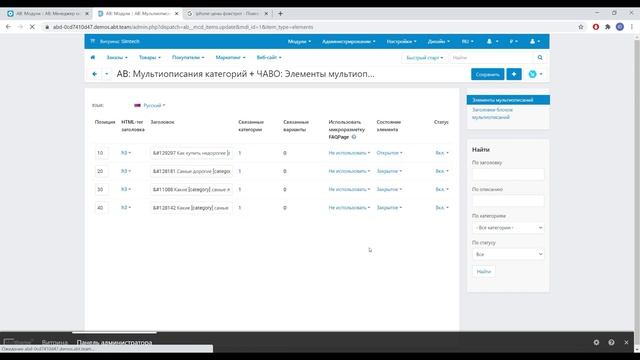640x360 pixels.
Task: Click the blue plus add button
Action: pos(514,74)
